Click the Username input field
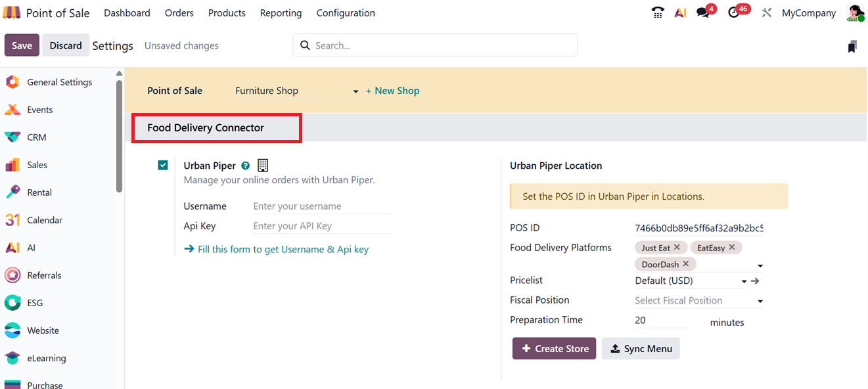Screen dimensions: 868x389 (322, 206)
